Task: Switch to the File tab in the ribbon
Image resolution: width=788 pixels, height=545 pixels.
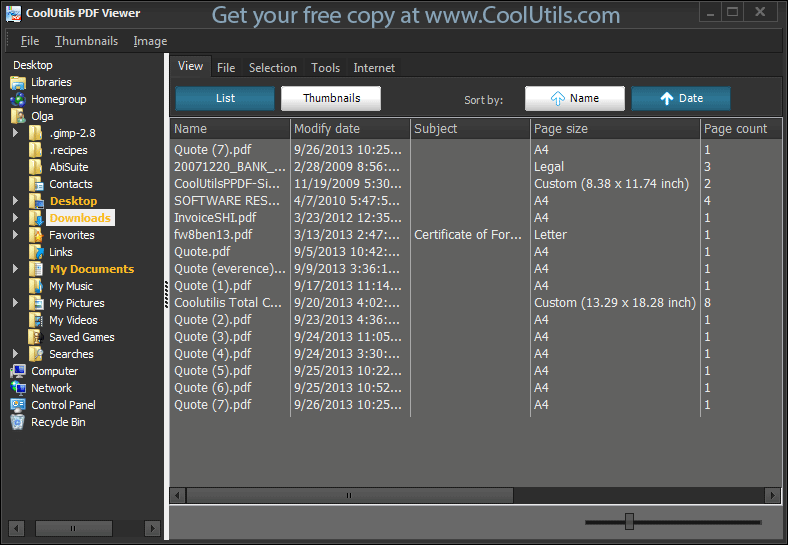Action: [x=226, y=68]
